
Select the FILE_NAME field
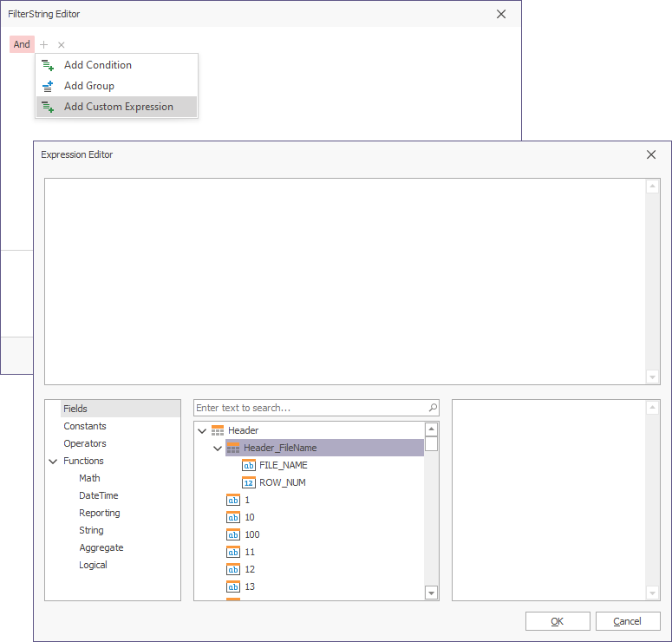point(284,465)
